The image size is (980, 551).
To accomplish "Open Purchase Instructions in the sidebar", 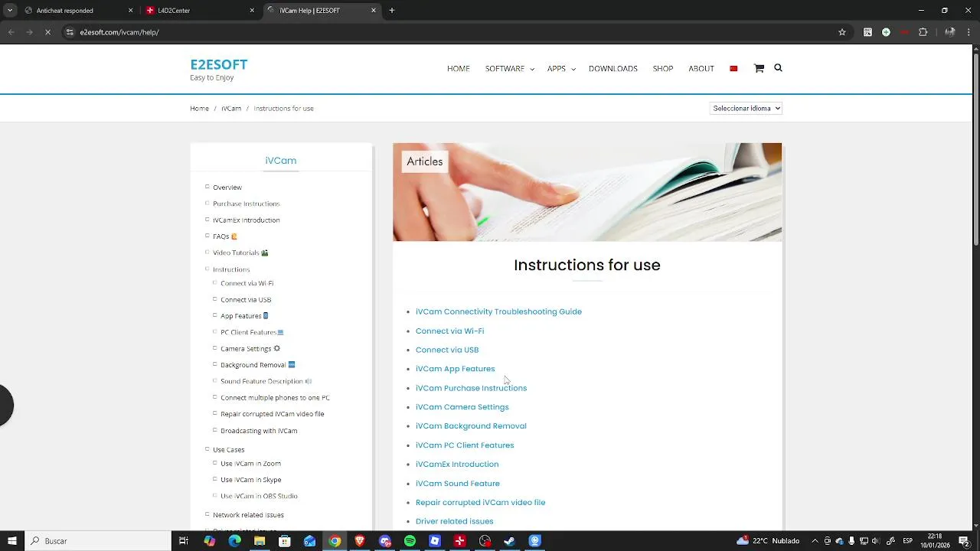I will point(246,204).
